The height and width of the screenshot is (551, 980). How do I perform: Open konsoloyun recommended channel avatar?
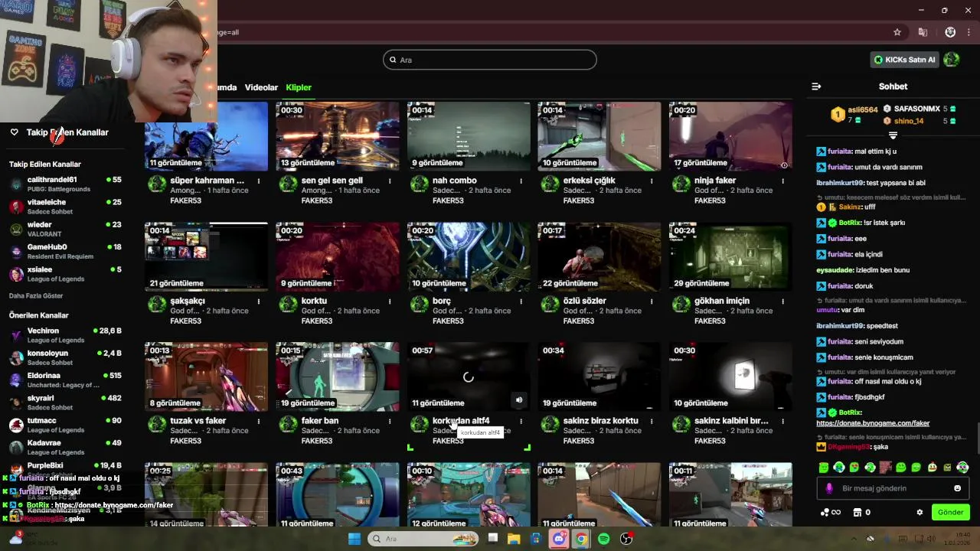point(16,357)
